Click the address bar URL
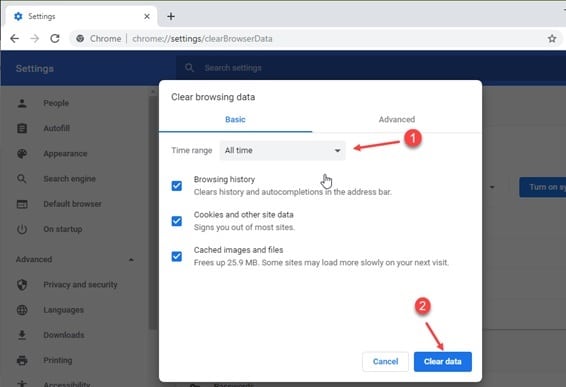The image size is (566, 387). (x=202, y=39)
